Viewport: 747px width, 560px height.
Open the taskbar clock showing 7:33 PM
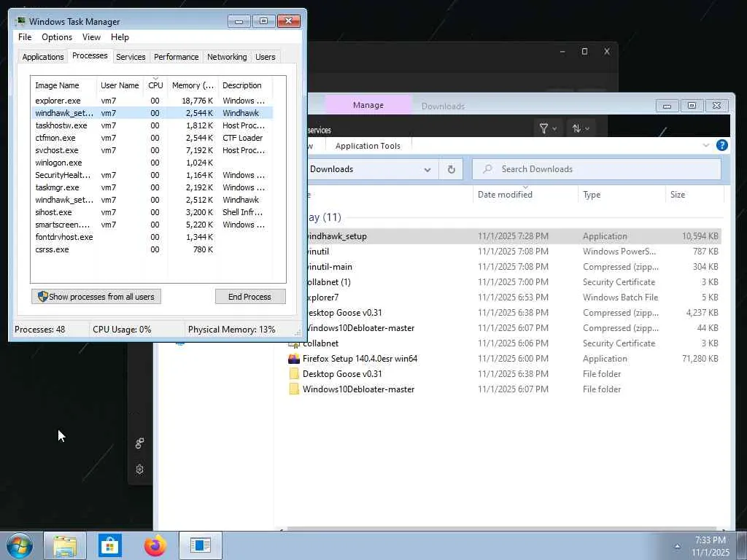coord(710,546)
